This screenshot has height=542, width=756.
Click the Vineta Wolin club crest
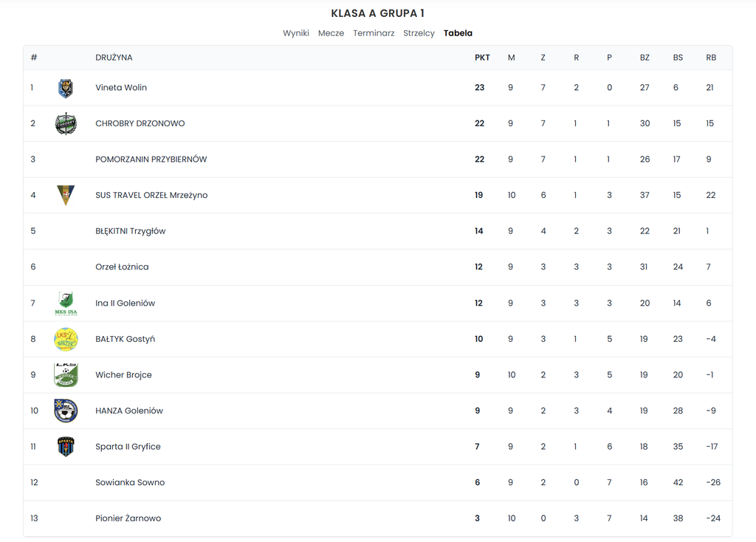pyautogui.click(x=66, y=89)
